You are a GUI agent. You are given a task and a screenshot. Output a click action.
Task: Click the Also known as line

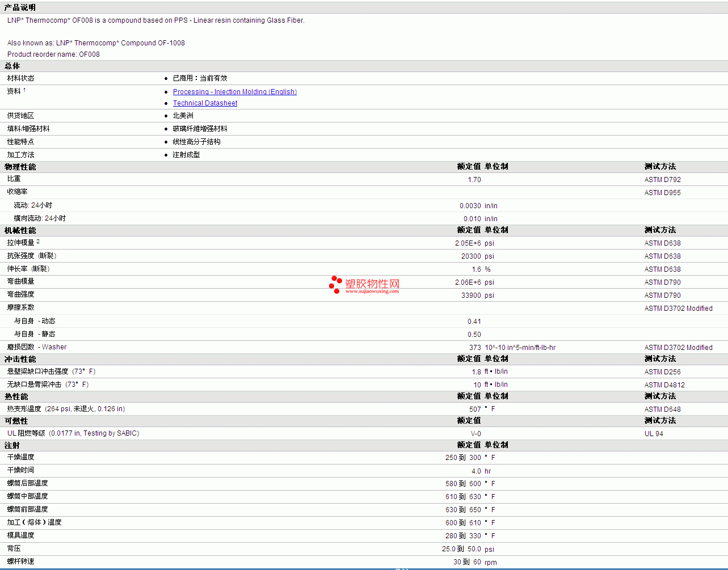click(96, 43)
